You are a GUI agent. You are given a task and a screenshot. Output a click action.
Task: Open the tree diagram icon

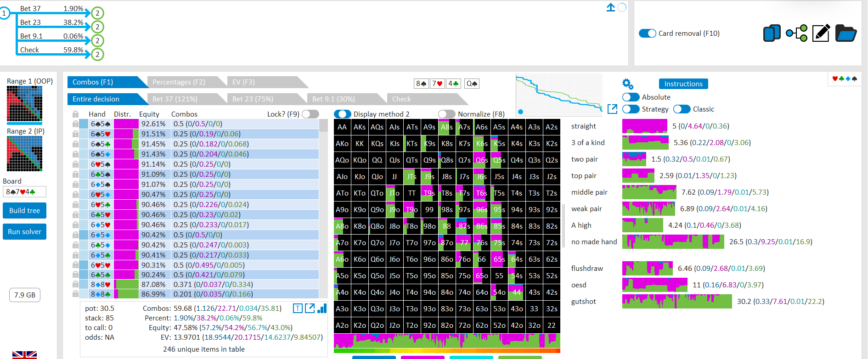796,33
